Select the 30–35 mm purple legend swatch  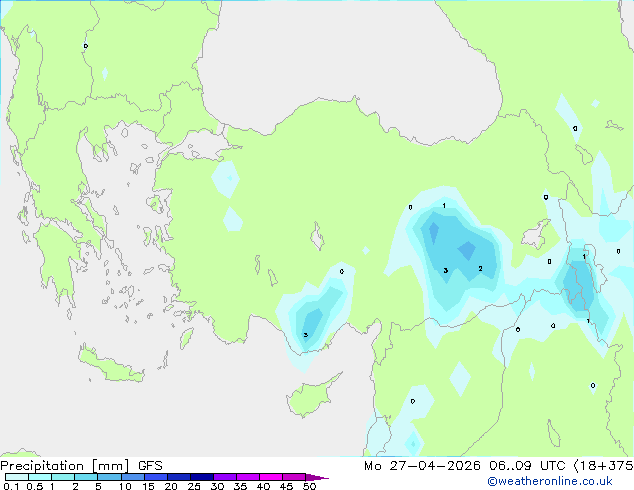coord(224,477)
